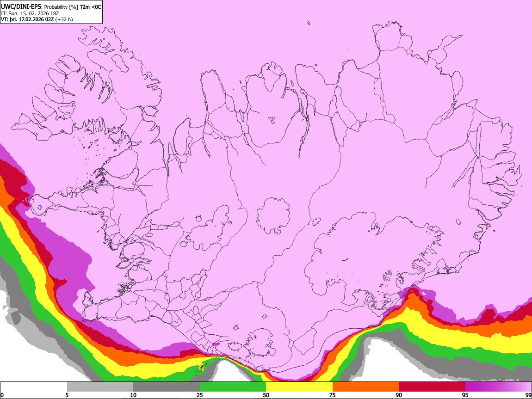Click the 'VT: þri. 17.02.2026 02Z (+32 h)' line
Viewport: 532px width, 399px height.
[37, 19]
